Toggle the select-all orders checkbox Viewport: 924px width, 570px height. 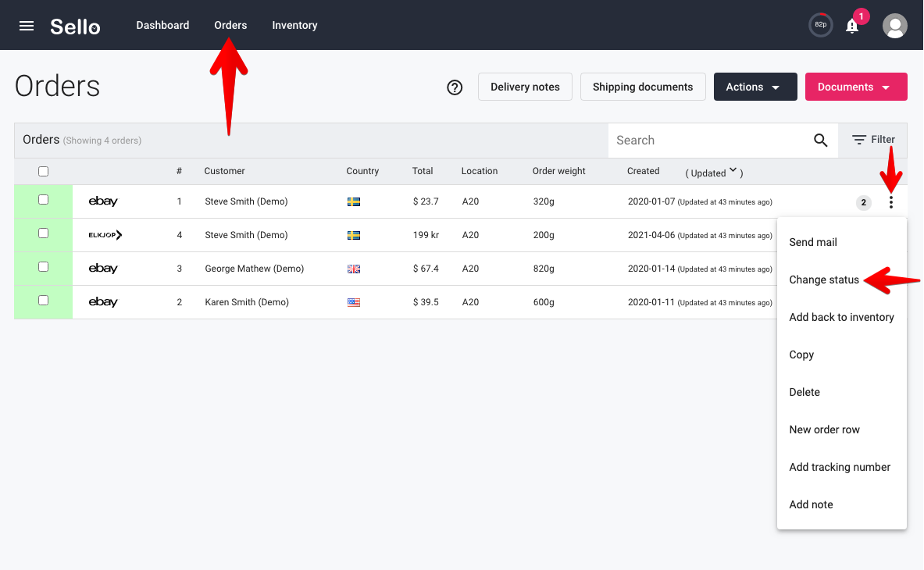tap(43, 171)
